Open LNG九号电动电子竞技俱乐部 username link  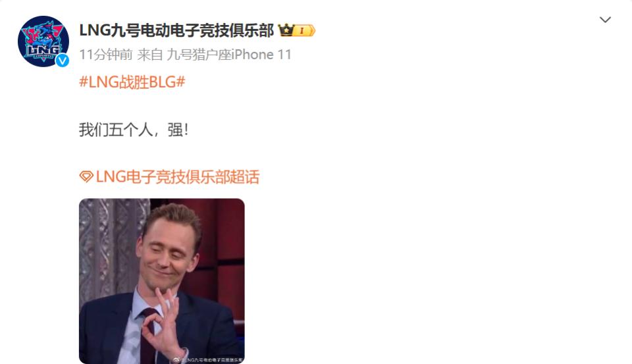[x=176, y=31]
